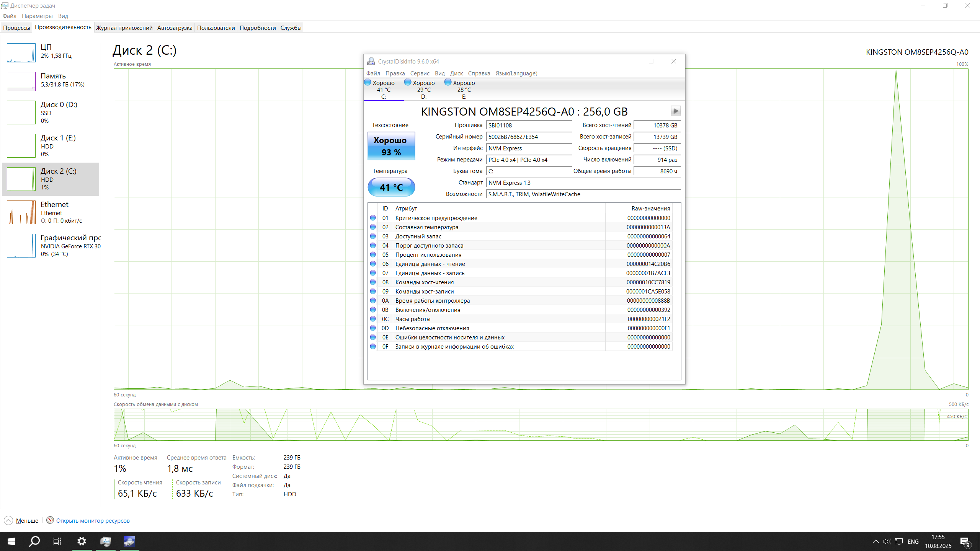Open CrystalDiskInfo Файл menu
This screenshot has width=980, height=551.
tap(373, 73)
